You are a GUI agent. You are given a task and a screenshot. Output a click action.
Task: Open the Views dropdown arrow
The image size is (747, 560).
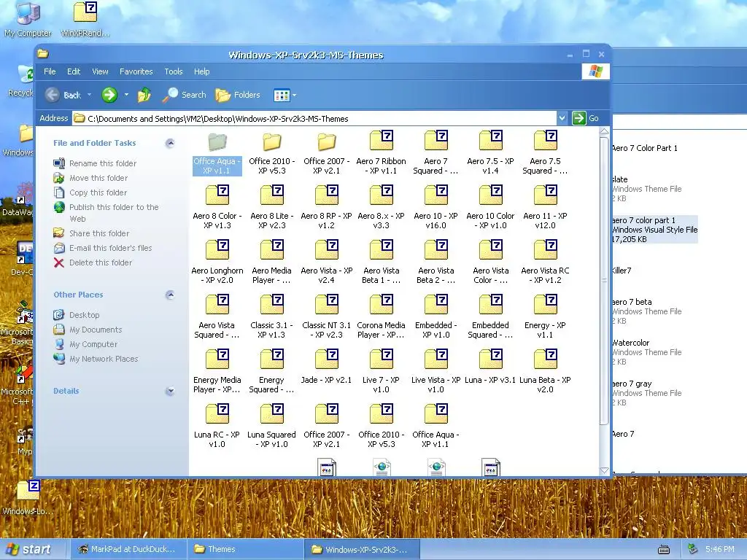295,96
